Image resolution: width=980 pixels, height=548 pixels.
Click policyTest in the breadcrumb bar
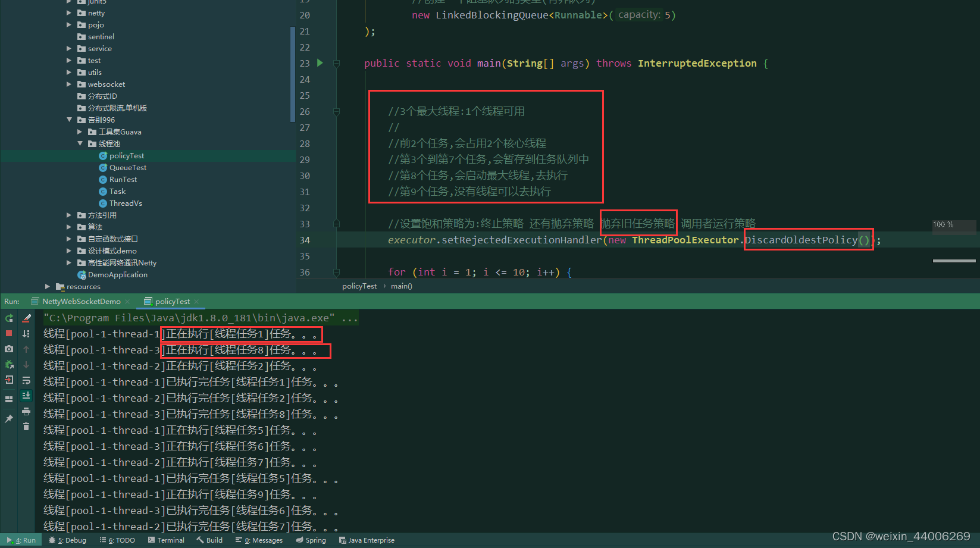click(x=359, y=286)
